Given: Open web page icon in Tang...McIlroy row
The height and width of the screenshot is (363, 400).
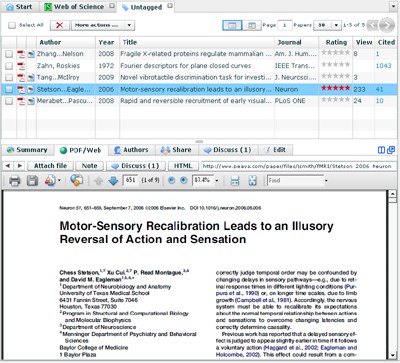Looking at the screenshot, I should click(31, 78).
